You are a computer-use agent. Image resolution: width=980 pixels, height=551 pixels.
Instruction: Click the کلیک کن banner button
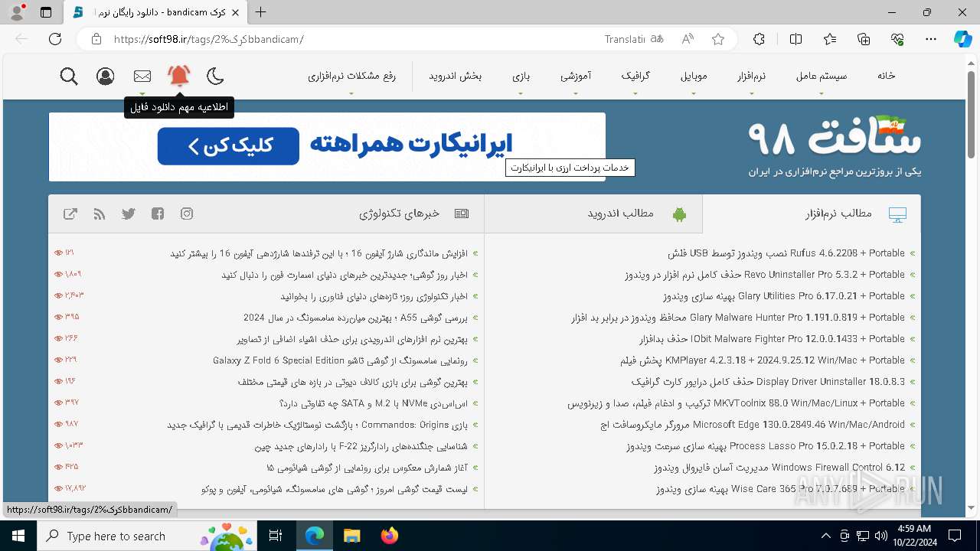[228, 145]
